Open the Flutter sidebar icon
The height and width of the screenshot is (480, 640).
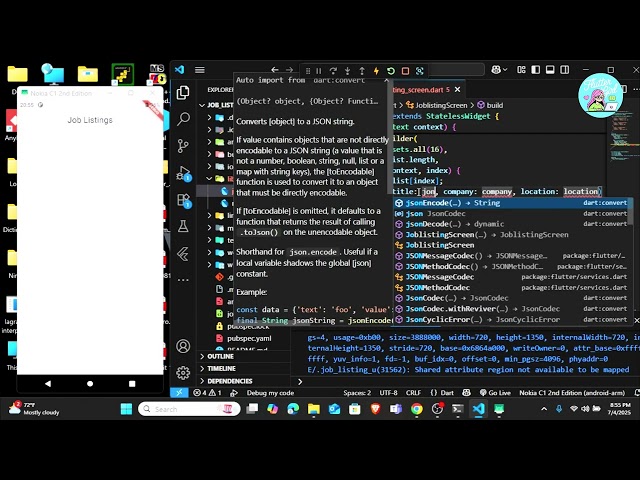(x=183, y=253)
